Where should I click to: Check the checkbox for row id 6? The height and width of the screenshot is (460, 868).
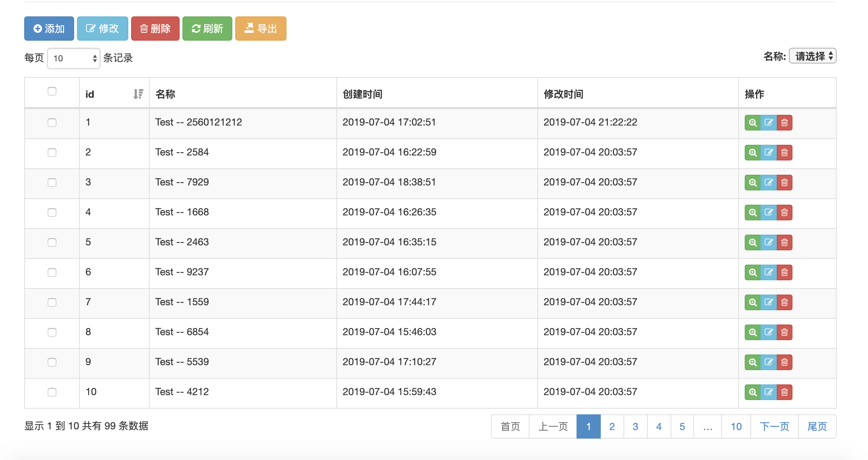point(52,272)
